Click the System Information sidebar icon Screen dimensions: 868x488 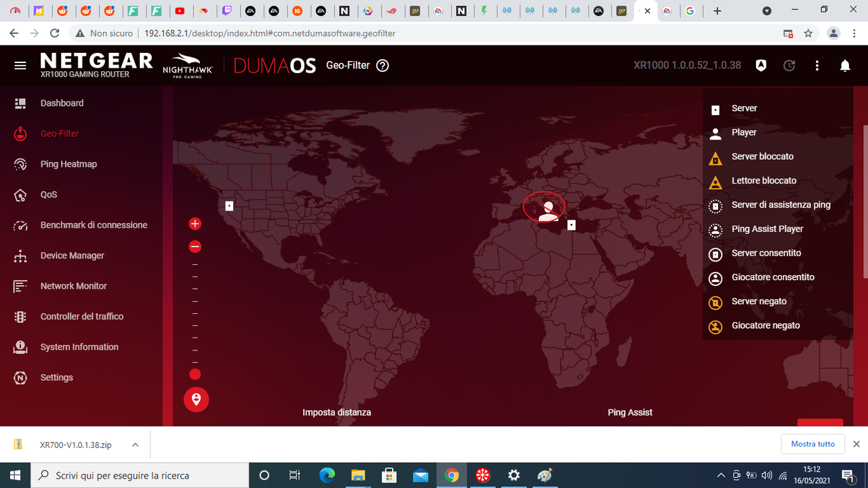20,347
